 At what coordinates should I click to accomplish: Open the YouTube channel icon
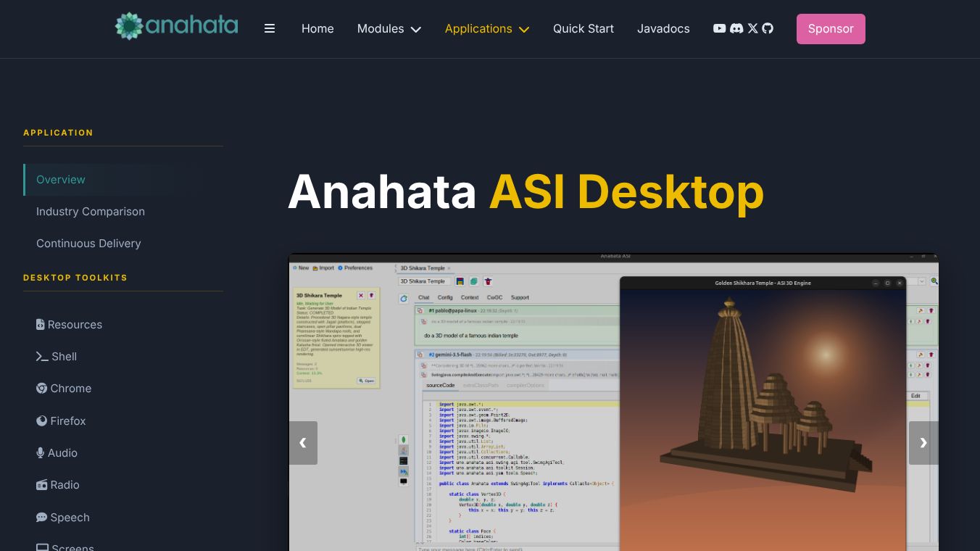719,28
